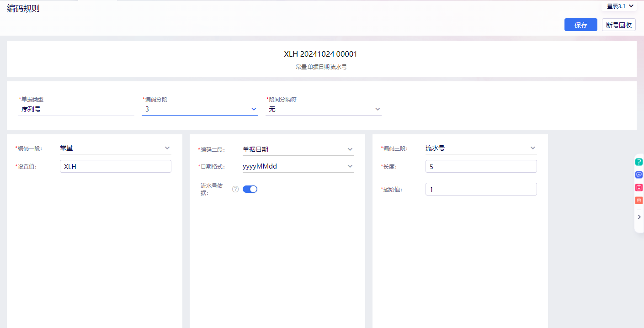Click the 设置值 input containing XLH
This screenshot has height=328, width=644.
115,166
